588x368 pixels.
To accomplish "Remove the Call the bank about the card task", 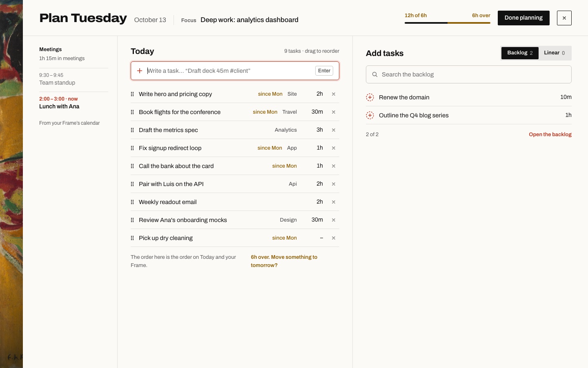I will [334, 166].
